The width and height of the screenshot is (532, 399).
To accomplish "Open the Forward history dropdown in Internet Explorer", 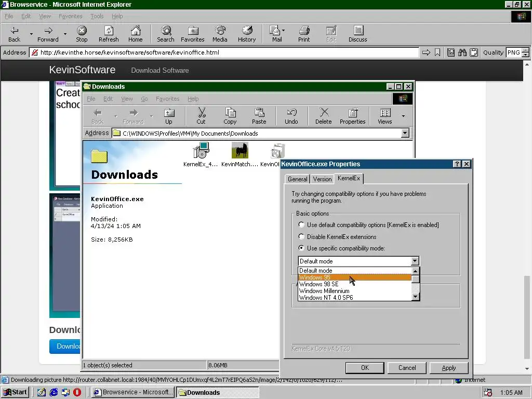I will click(65, 34).
